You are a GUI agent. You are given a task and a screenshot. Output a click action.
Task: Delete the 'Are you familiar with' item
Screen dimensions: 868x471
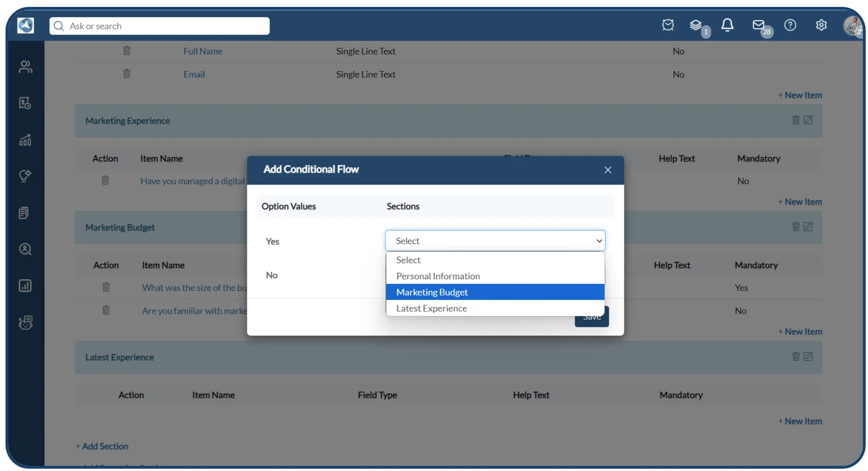106,310
